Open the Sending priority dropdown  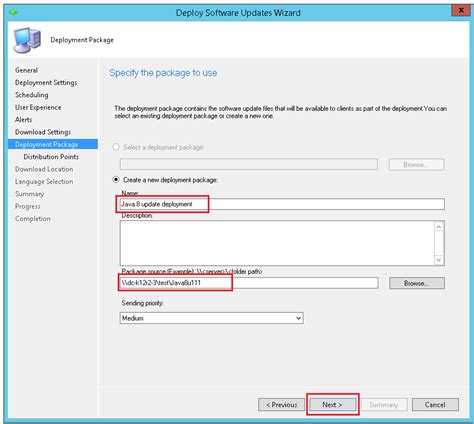click(211, 318)
